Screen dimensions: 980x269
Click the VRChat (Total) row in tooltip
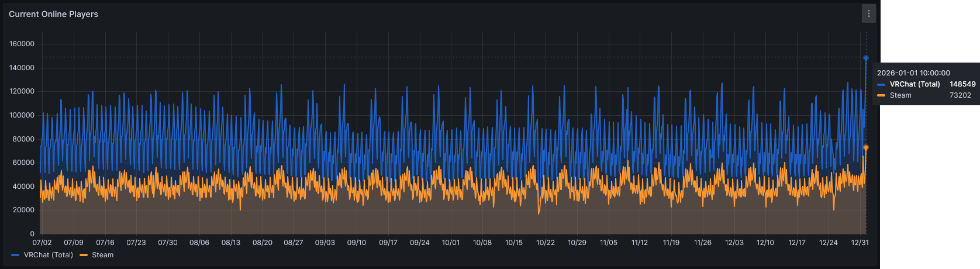click(x=915, y=84)
